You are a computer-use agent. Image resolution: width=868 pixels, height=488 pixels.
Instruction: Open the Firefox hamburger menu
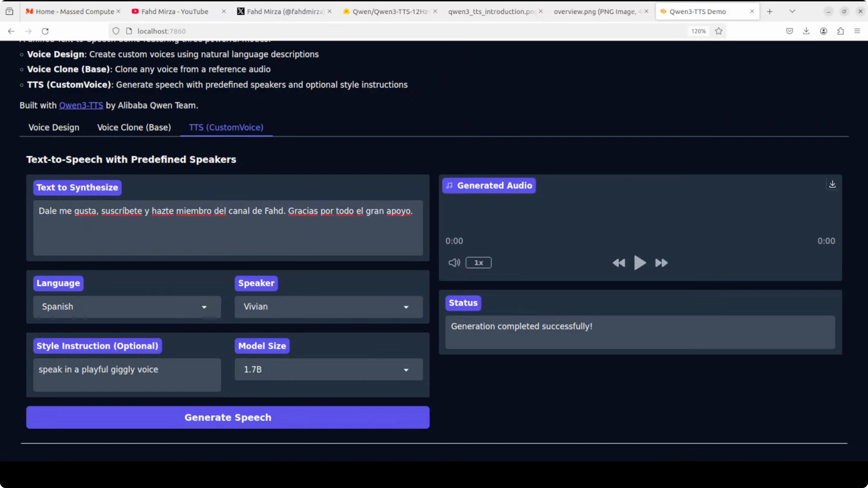[857, 31]
